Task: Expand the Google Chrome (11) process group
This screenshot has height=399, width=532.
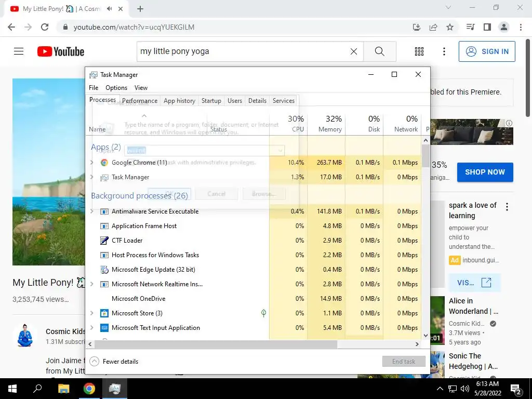Action: [91, 163]
